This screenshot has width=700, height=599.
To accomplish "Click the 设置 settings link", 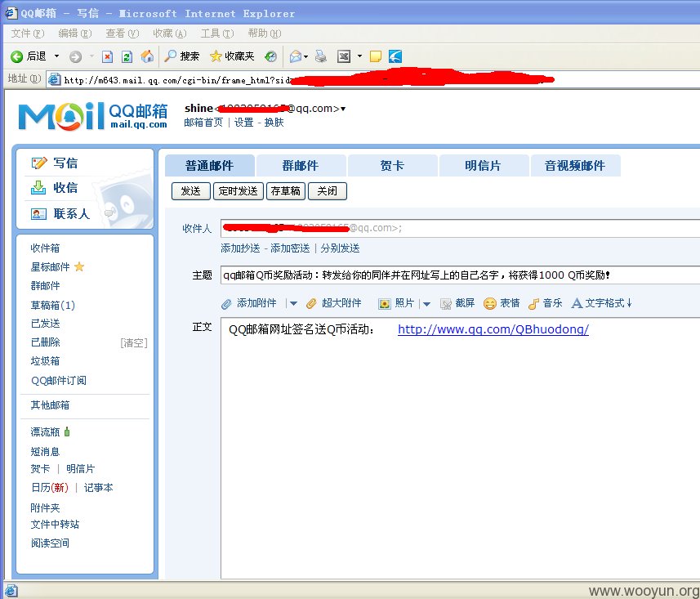I will (x=243, y=123).
